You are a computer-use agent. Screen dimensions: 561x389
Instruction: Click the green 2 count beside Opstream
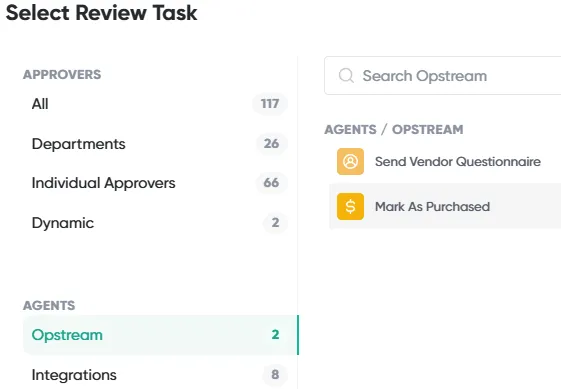tap(275, 335)
